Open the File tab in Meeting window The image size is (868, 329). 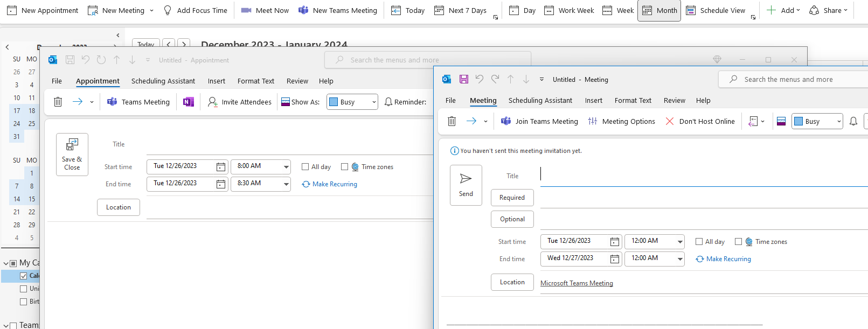pyautogui.click(x=451, y=101)
